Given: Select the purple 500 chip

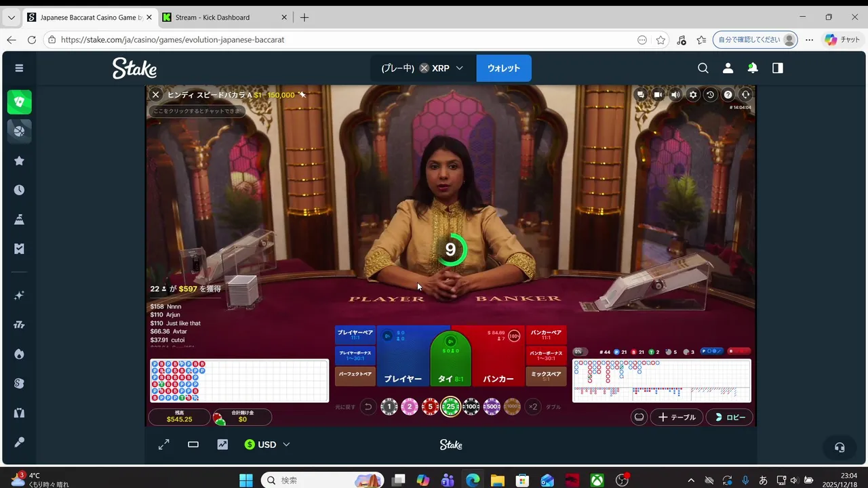Looking at the screenshot, I should click(492, 407).
